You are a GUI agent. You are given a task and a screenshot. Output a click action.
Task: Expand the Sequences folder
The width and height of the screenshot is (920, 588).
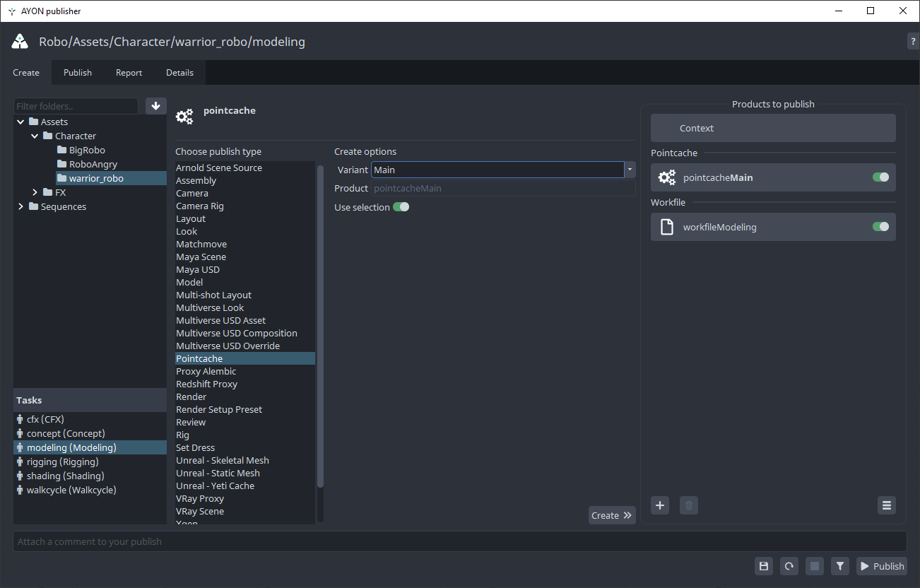pyautogui.click(x=21, y=206)
